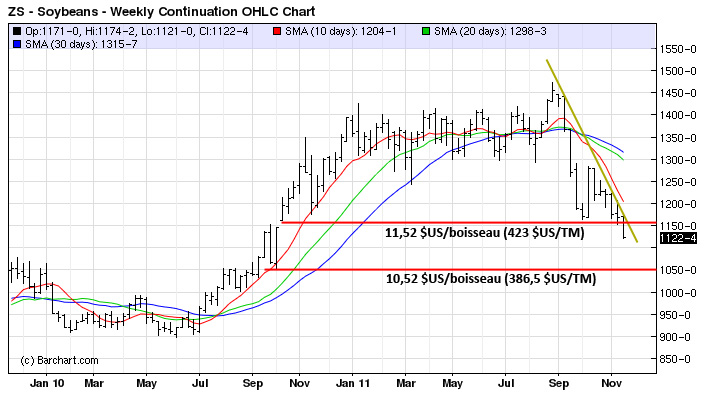Screen dimensions: 706x398
Task: Click the 1500-0 price axis label
Action: 678,71
